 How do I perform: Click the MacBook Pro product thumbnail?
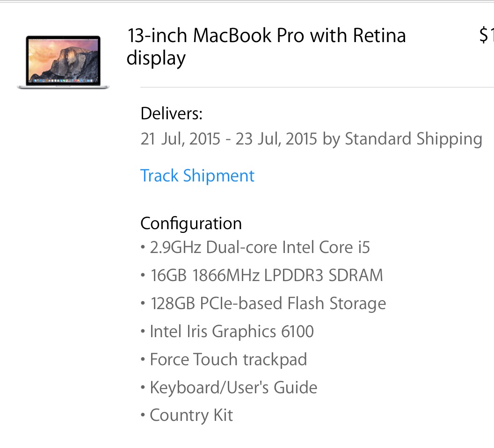coord(63,62)
